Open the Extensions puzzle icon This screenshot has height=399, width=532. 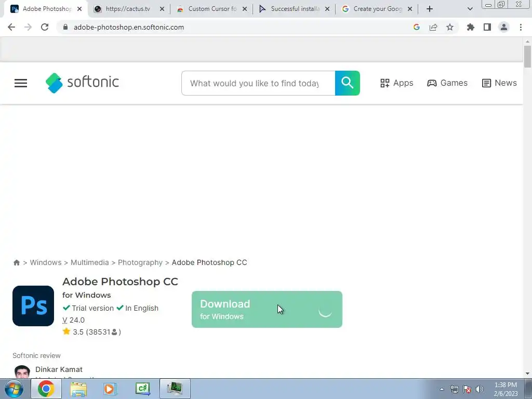click(x=471, y=27)
